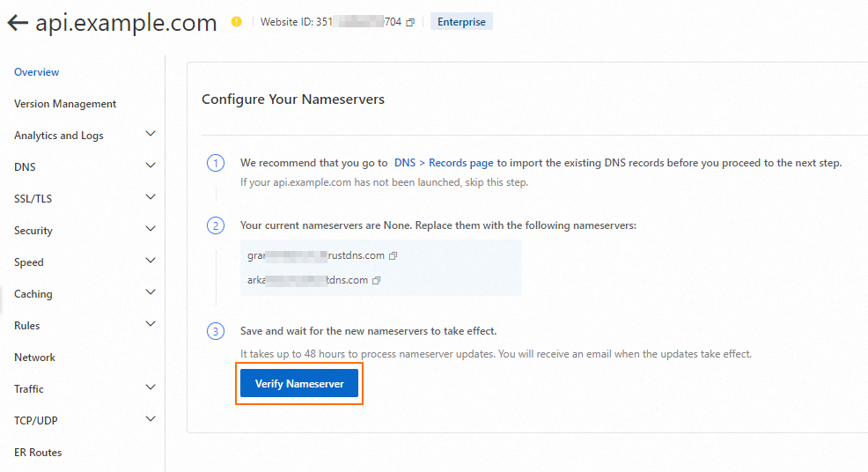
Task: Click the yellow warning status icon
Action: click(x=236, y=22)
